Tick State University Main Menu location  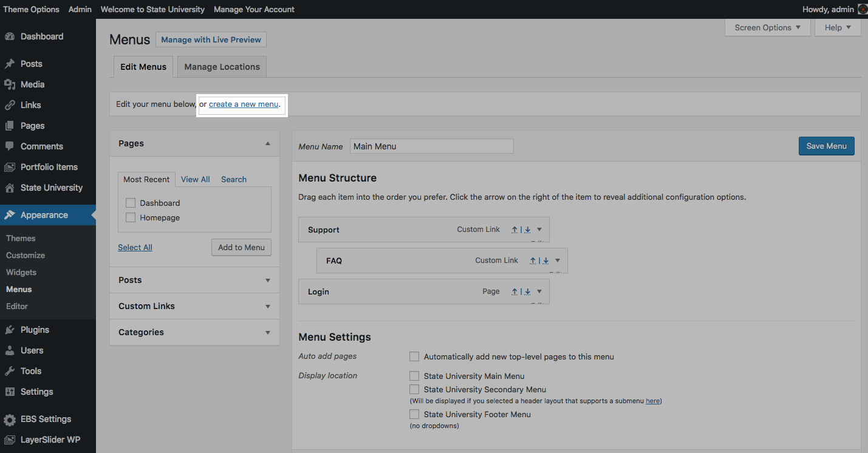click(x=414, y=376)
